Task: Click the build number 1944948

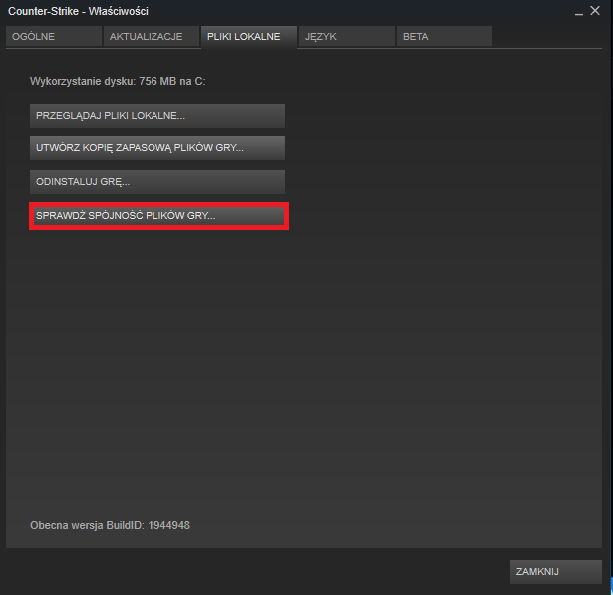Action: (169, 525)
